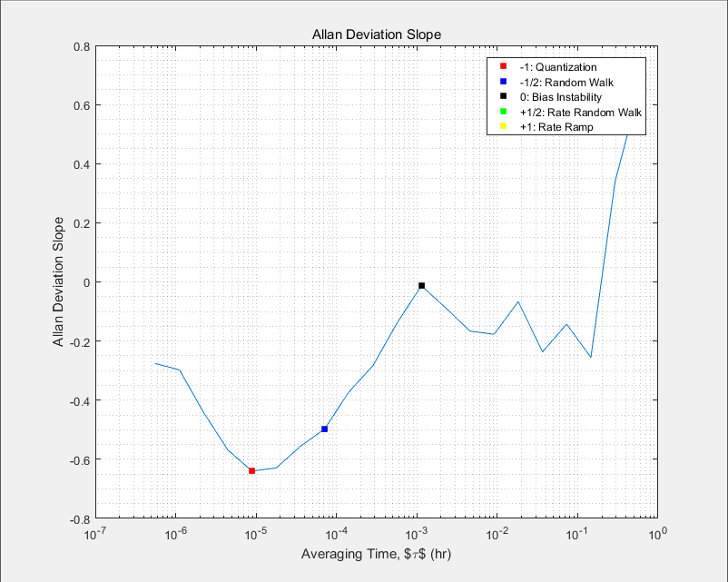Click the green Rate Random Walk legend marker
Image resolution: width=728 pixels, height=582 pixels.
503,112
